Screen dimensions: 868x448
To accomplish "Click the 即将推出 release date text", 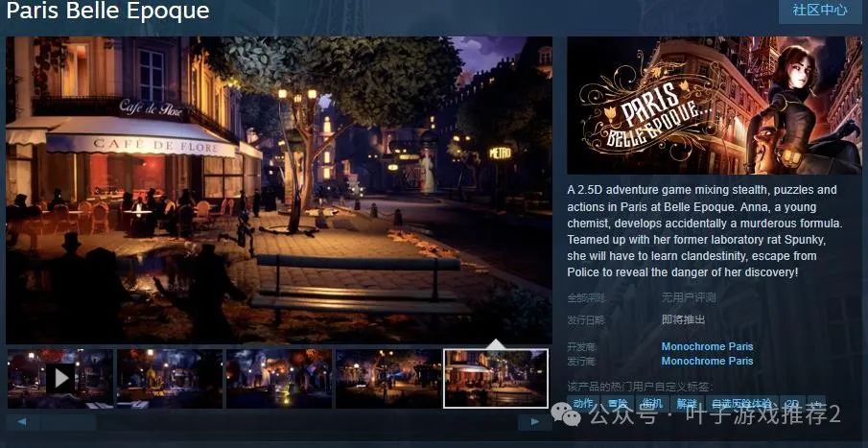I will 684,319.
